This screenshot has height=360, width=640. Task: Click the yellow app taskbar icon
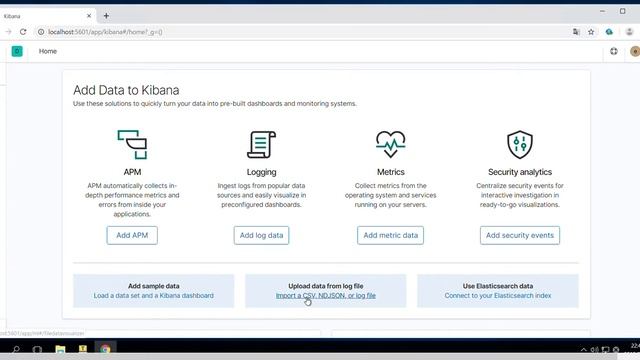coord(83,349)
